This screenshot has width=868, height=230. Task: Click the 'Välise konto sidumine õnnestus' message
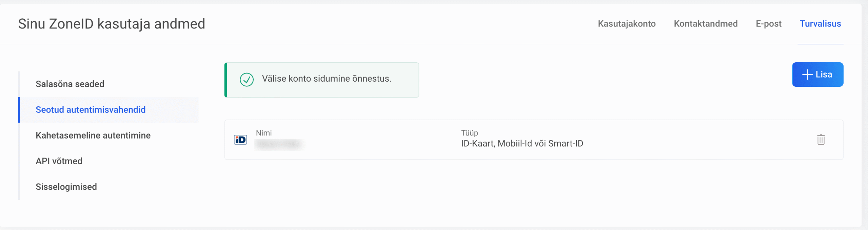[x=327, y=79]
